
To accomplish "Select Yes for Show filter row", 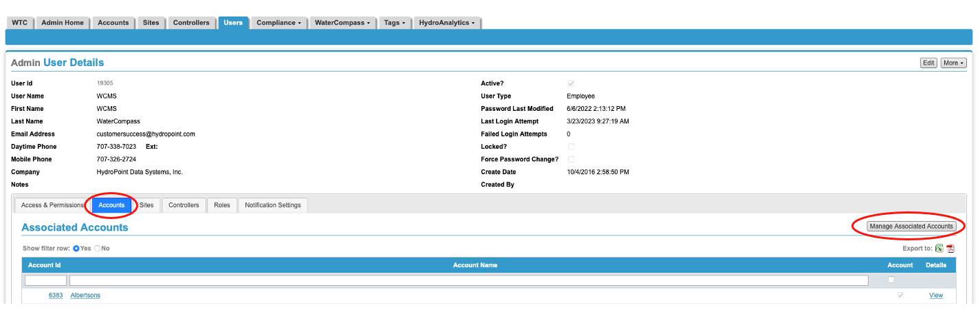I will pos(76,248).
